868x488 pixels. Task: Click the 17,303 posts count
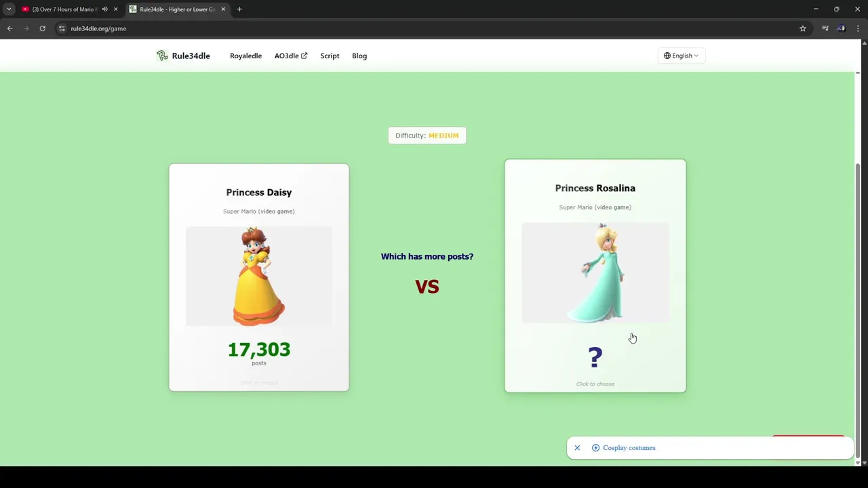point(259,350)
